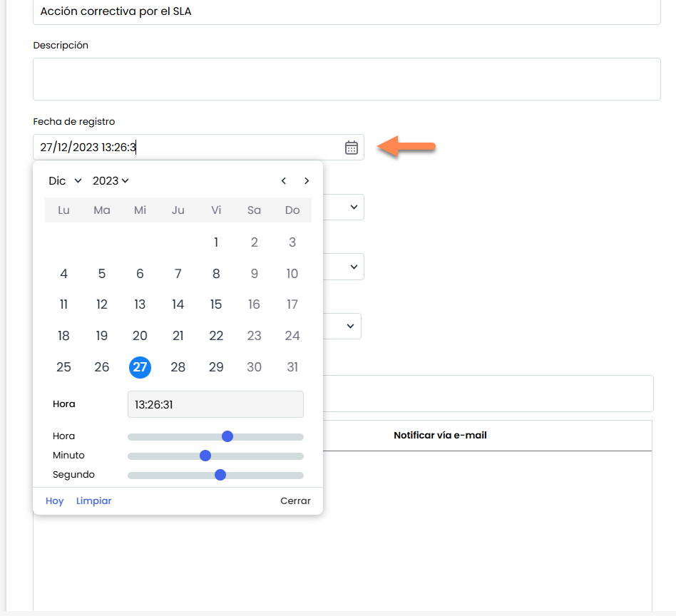
Task: Go to previous month arrow
Action: [284, 181]
